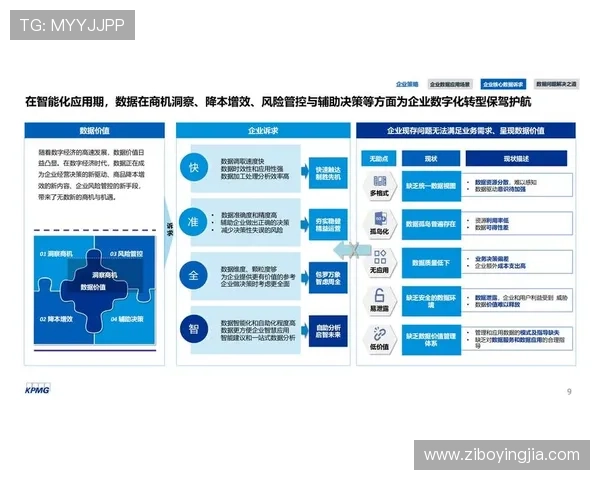Click the text 业务决策偏差
The width and height of the screenshot is (600, 480).
[x=492, y=259]
